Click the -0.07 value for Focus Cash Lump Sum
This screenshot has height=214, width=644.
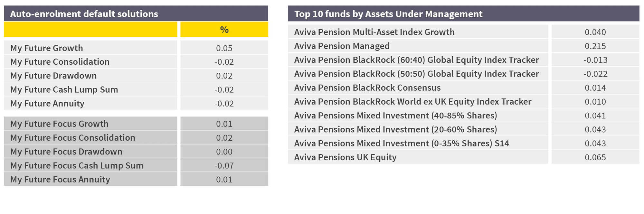point(224,165)
